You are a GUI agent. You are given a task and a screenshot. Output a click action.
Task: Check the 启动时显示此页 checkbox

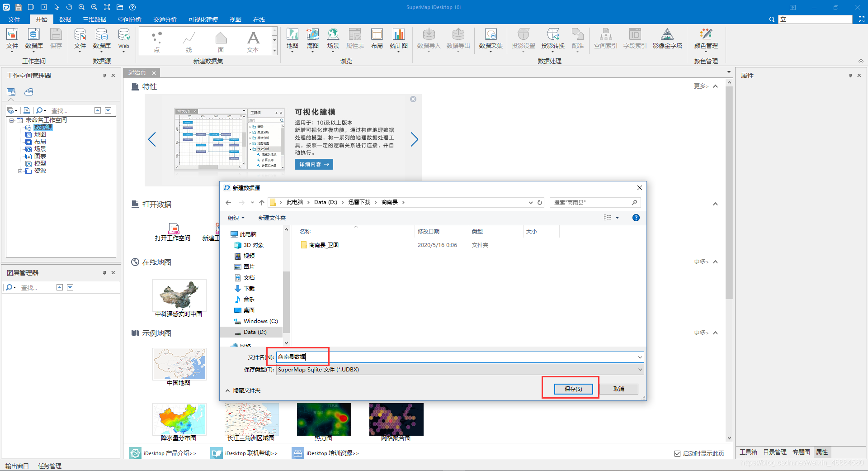point(677,453)
